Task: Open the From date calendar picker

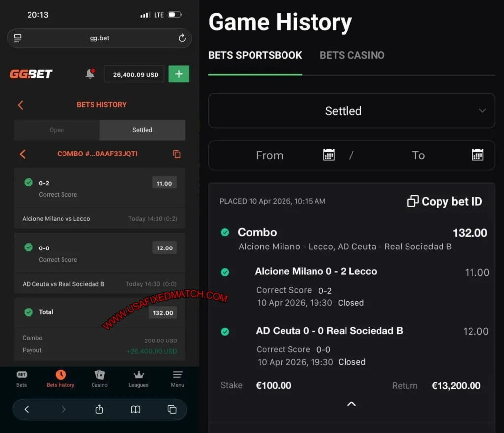Action: coord(328,155)
